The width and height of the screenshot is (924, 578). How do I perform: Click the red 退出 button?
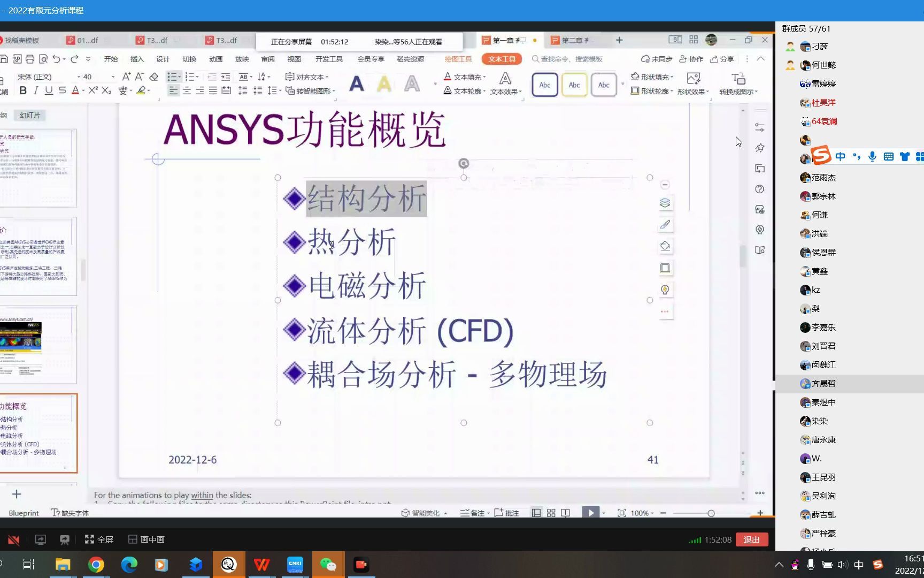(751, 539)
